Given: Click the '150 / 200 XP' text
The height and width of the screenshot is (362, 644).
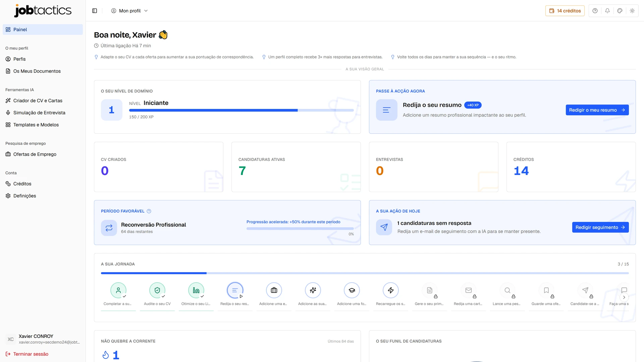Looking at the screenshot, I should tap(141, 117).
